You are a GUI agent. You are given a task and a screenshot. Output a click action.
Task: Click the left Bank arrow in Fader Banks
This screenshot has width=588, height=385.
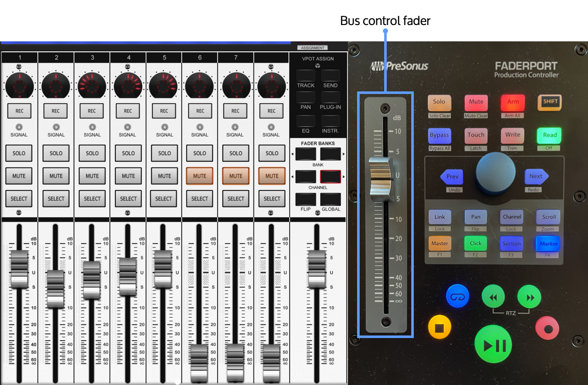[305, 154]
